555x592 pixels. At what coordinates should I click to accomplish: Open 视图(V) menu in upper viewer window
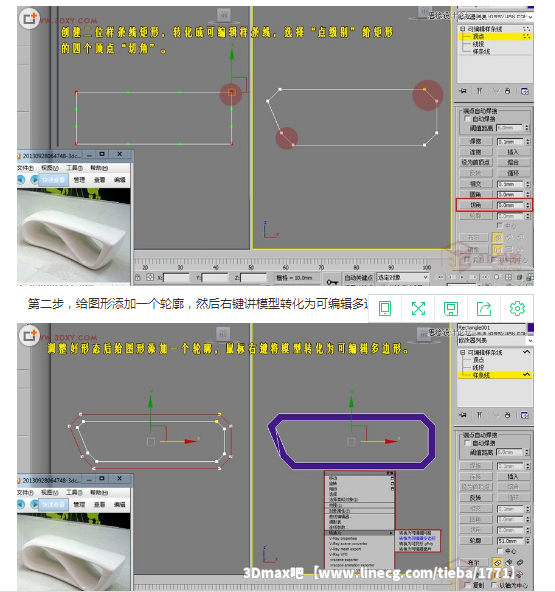click(49, 168)
